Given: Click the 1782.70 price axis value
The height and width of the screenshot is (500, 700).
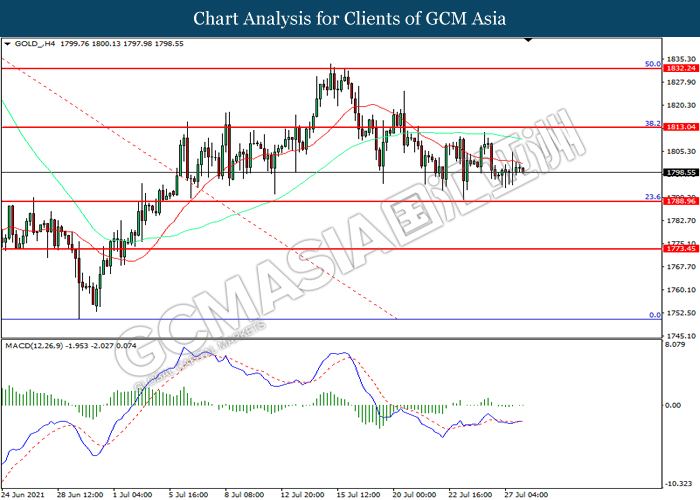Looking at the screenshot, I should click(681, 221).
